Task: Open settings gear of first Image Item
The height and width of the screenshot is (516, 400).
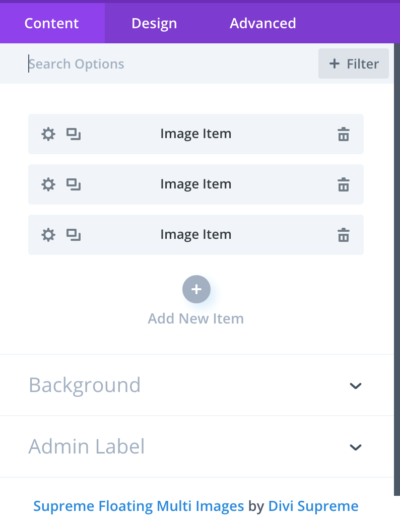Action: (x=48, y=134)
